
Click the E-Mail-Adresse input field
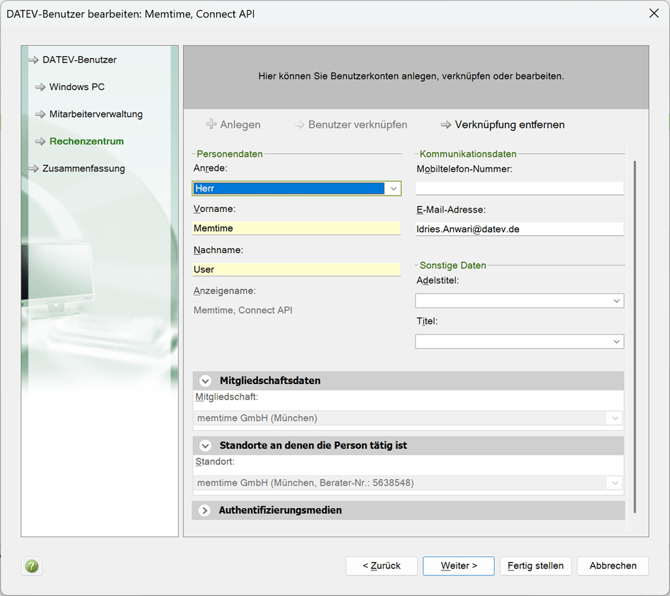[519, 228]
